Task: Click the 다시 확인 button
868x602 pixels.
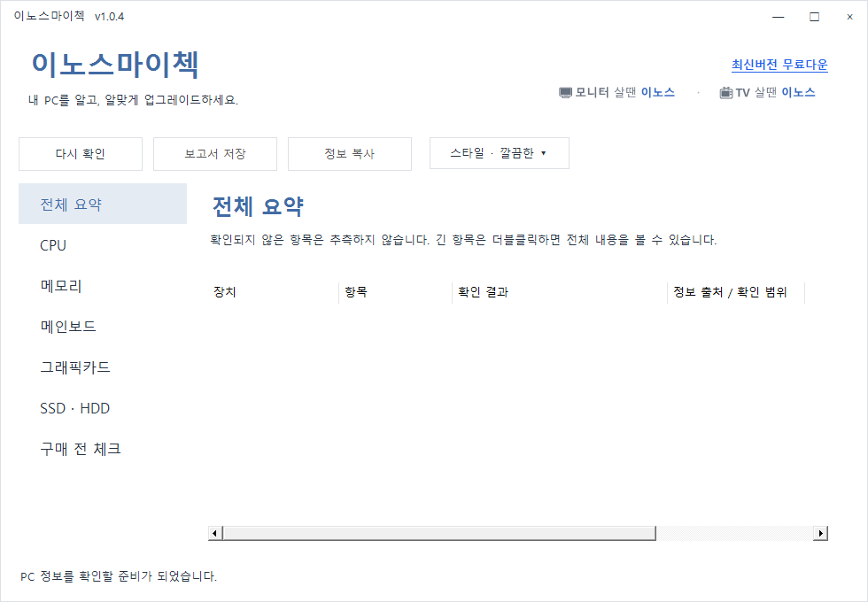Action: 81,154
